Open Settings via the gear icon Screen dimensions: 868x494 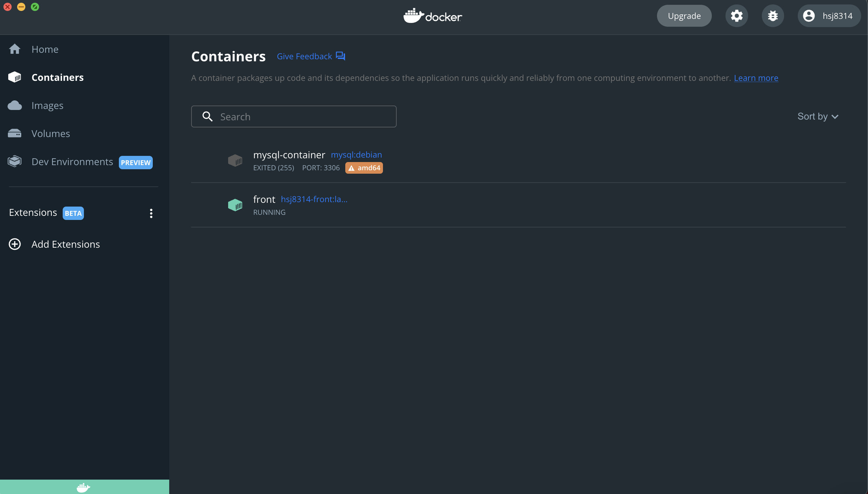pyautogui.click(x=737, y=16)
